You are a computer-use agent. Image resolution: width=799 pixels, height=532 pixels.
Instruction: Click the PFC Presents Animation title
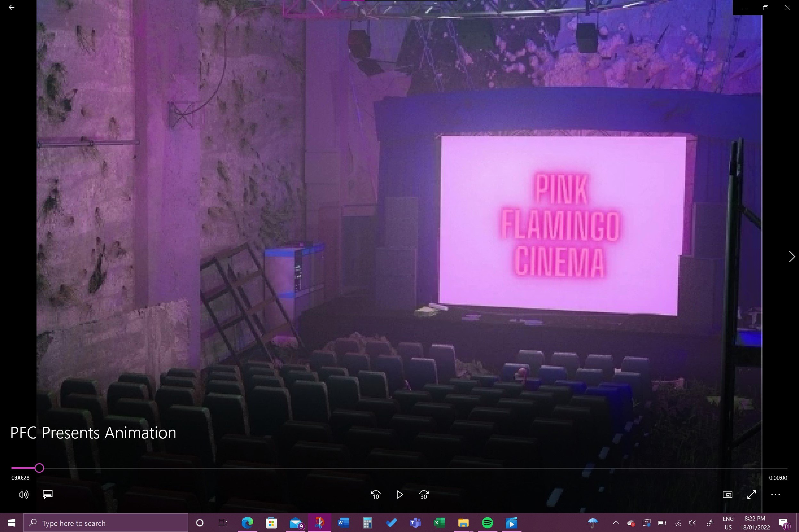[93, 433]
